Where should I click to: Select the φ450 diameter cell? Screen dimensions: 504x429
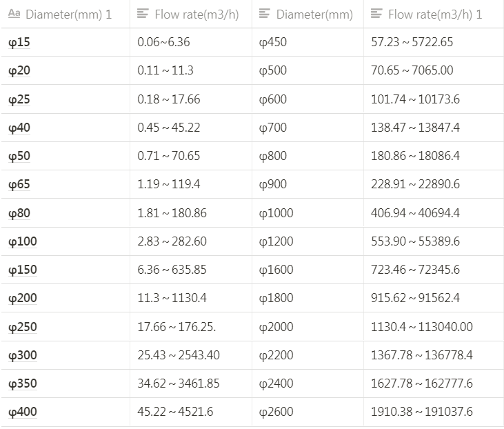click(x=273, y=43)
